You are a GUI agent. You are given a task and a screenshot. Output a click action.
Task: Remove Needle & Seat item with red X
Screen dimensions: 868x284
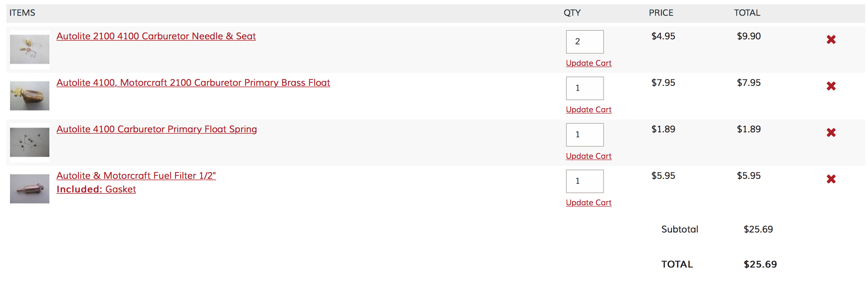pos(831,40)
